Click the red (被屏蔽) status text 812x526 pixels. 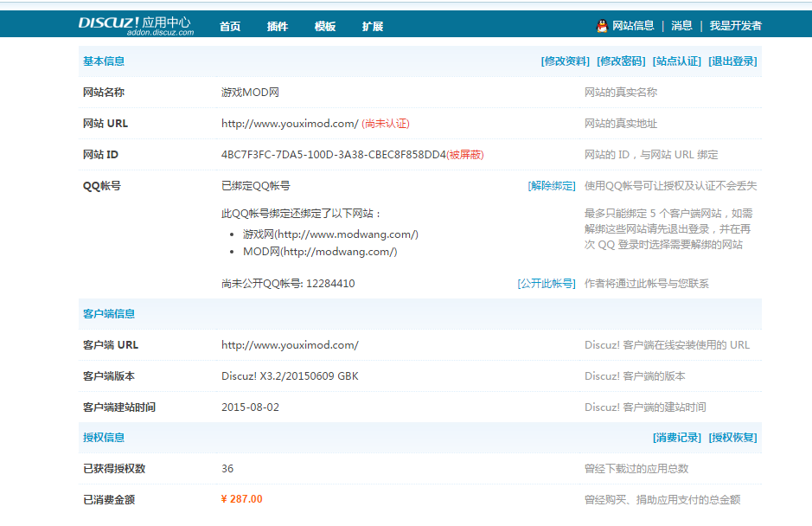(465, 155)
